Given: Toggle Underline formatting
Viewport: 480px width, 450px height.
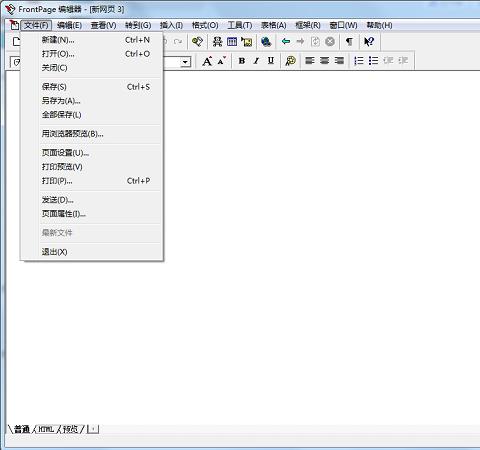Looking at the screenshot, I should click(271, 61).
